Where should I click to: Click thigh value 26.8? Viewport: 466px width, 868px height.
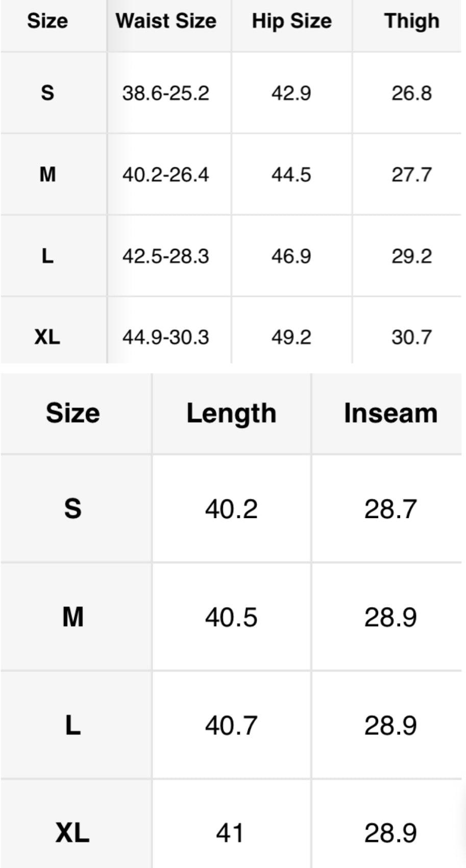coord(411,93)
